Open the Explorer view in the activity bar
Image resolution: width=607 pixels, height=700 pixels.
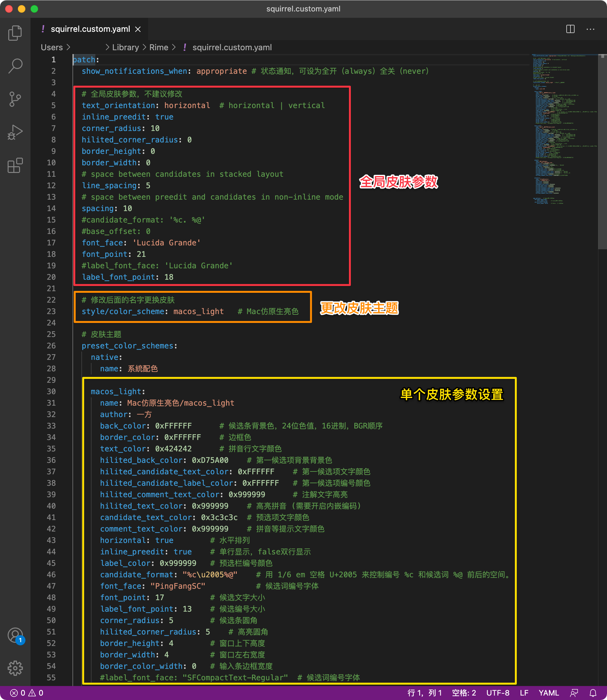[x=15, y=33]
